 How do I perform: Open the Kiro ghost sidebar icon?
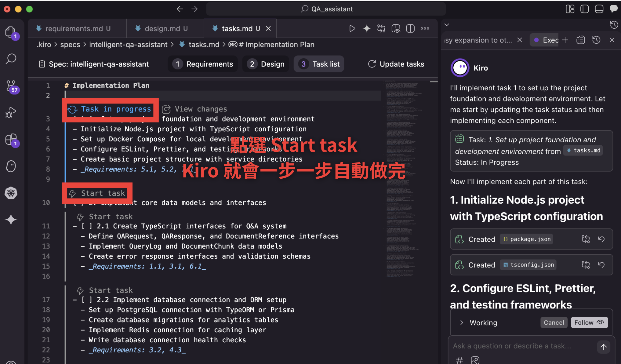click(x=11, y=166)
